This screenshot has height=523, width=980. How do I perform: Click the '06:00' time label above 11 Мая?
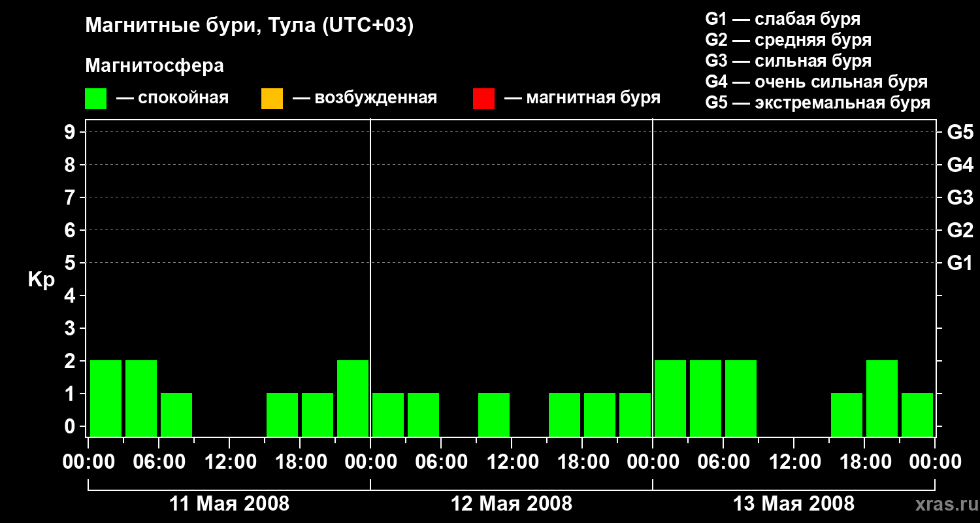(x=159, y=462)
